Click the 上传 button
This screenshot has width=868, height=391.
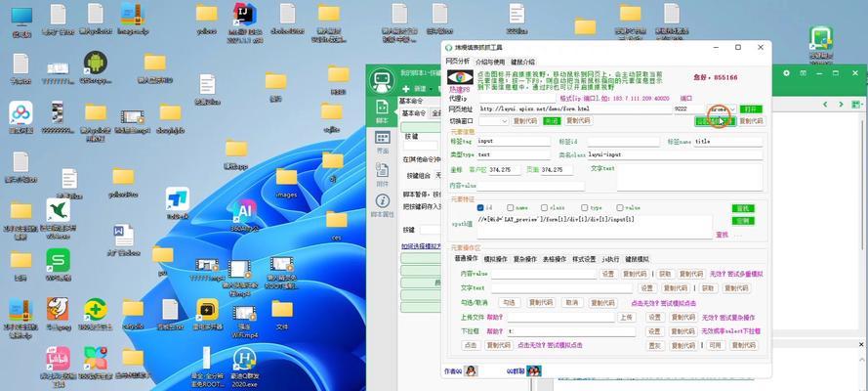coord(626,318)
